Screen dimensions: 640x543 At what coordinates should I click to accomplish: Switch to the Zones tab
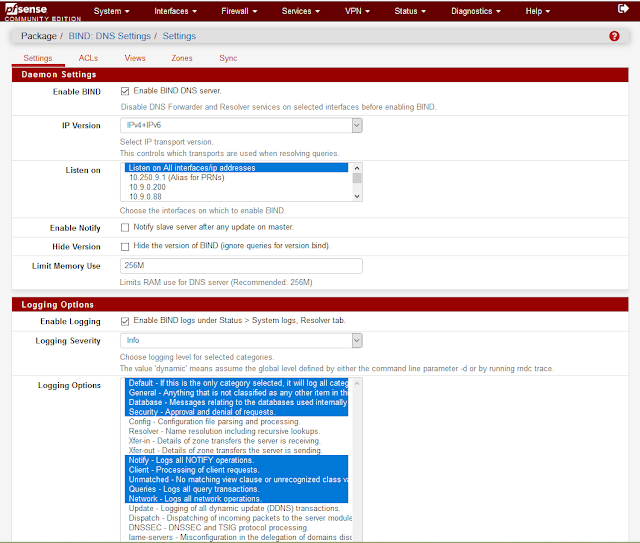[181, 58]
